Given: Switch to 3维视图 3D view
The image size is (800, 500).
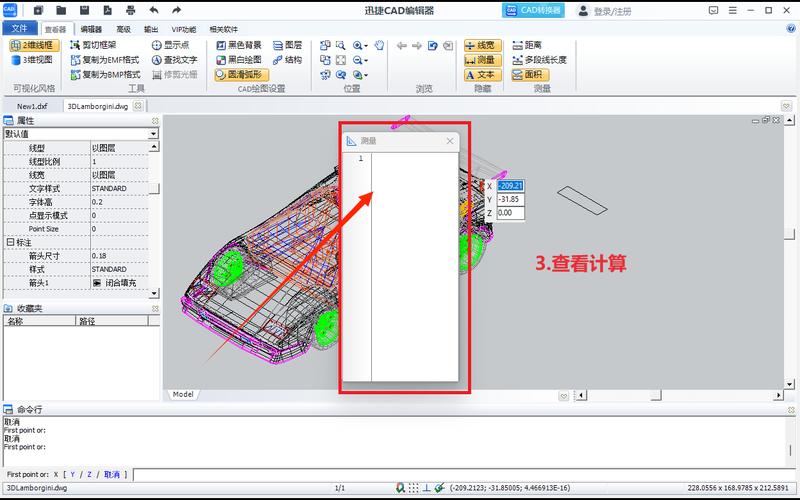Looking at the screenshot, I should click(x=32, y=60).
